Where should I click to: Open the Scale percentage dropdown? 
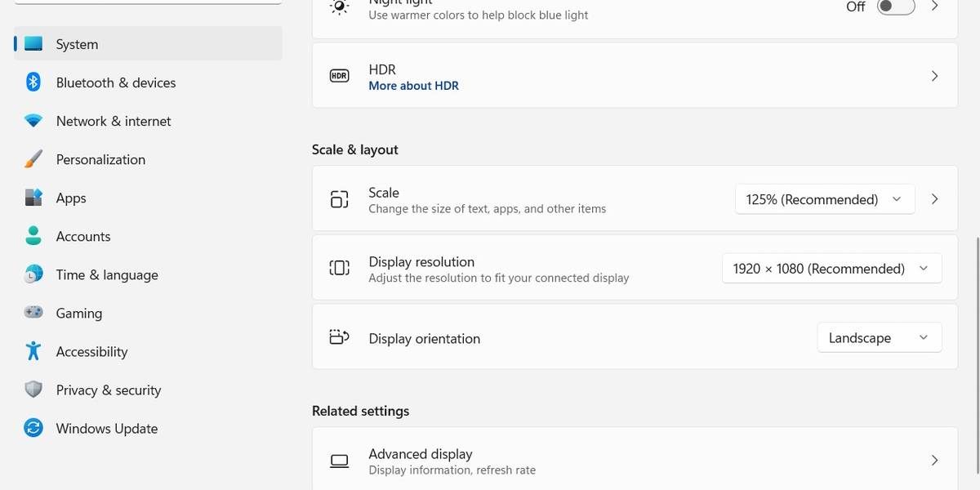(x=824, y=199)
